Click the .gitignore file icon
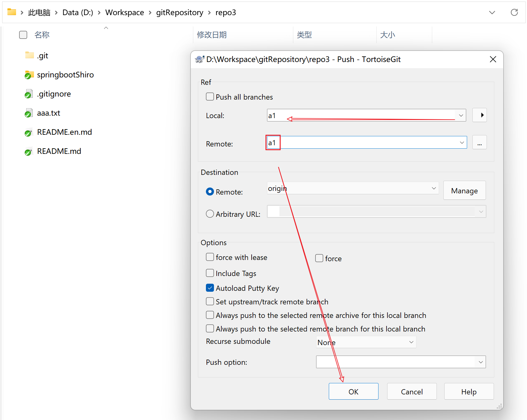This screenshot has height=420, width=527. pos(29,94)
